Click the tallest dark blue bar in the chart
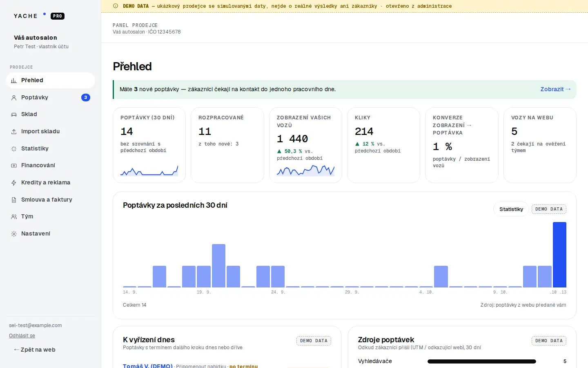This screenshot has width=588, height=368. pos(559,255)
